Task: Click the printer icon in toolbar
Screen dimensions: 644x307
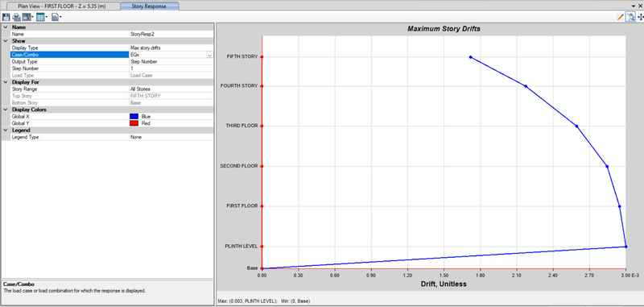Action: coord(16,17)
